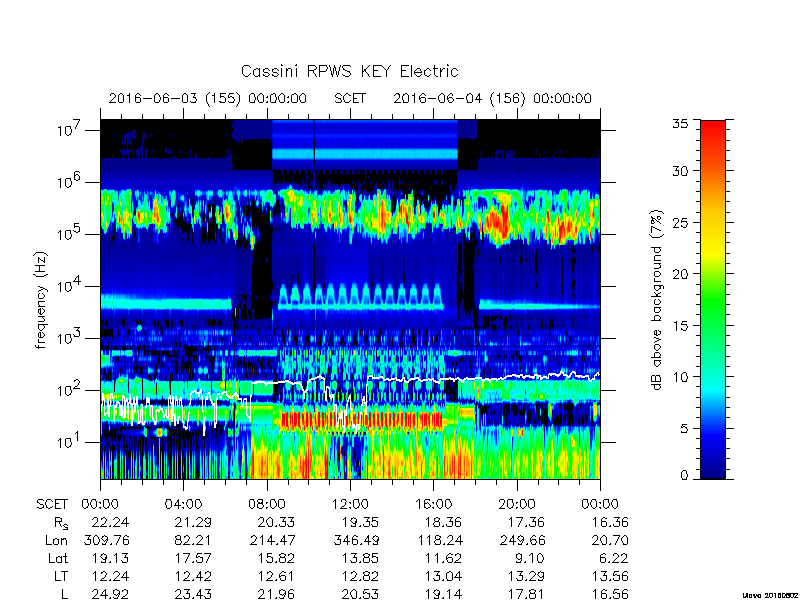Click the 08:00 SCET time tick label

point(267,504)
